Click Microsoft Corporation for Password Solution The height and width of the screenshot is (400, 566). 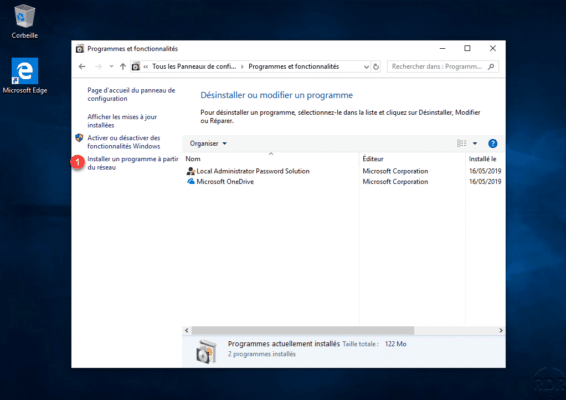coord(395,171)
